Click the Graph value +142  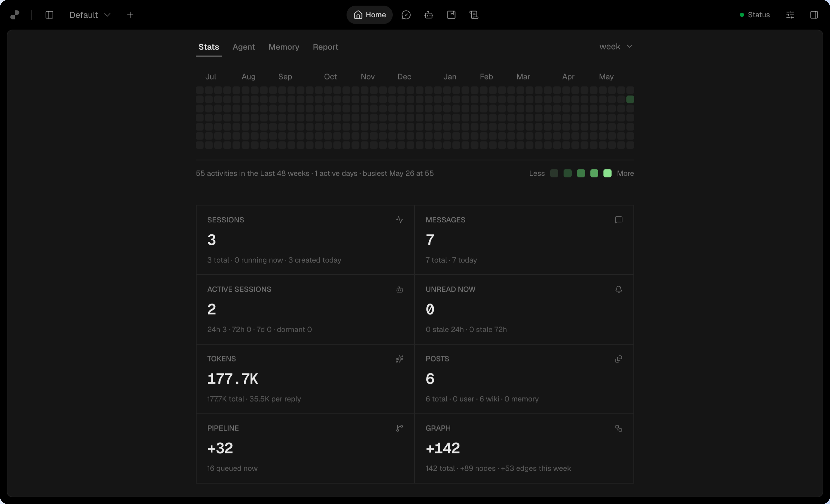click(x=443, y=448)
